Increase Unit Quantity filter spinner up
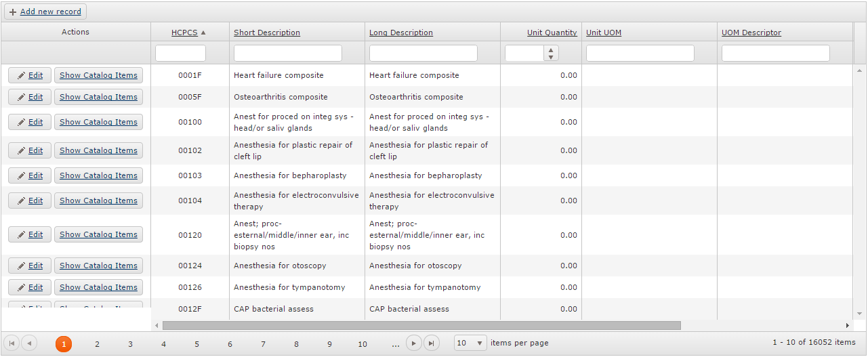This screenshot has height=357, width=868. 552,49
